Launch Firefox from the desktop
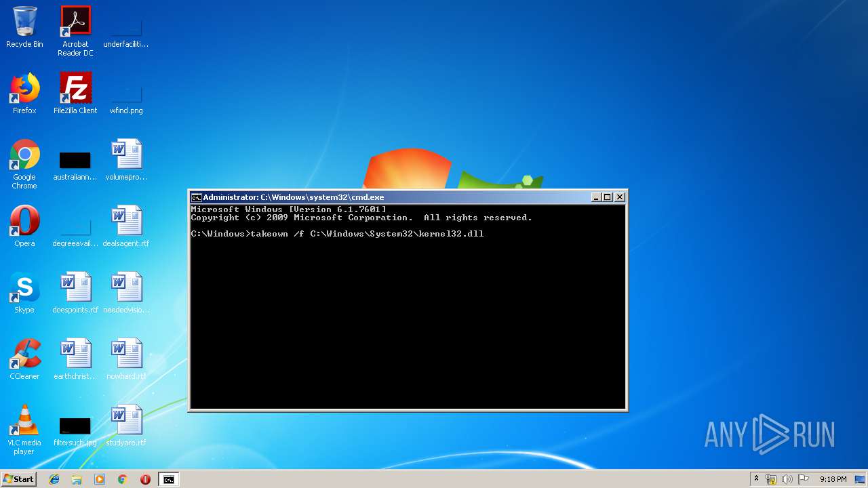 click(24, 94)
